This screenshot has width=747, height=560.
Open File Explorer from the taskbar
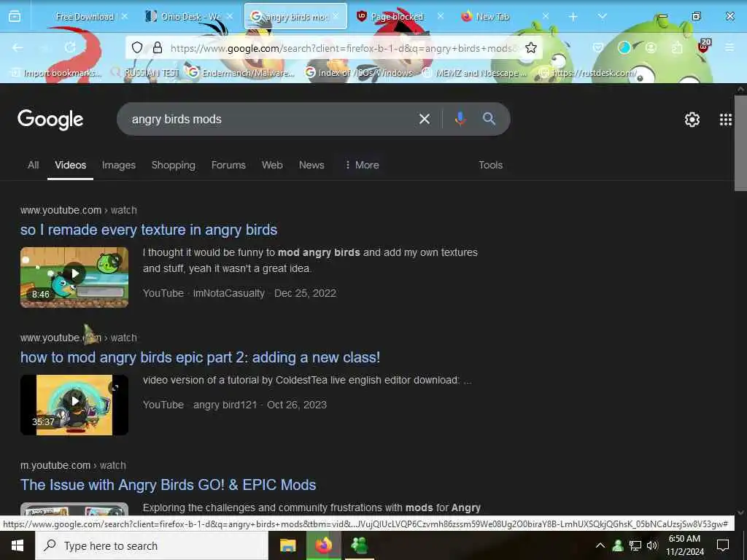coord(287,545)
